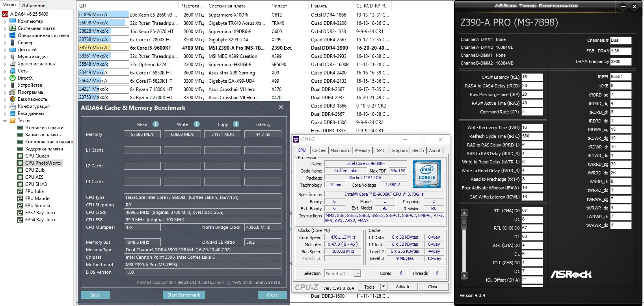The image size is (644, 306).
Task: Expand the Устройства tree node
Action: click(5, 85)
